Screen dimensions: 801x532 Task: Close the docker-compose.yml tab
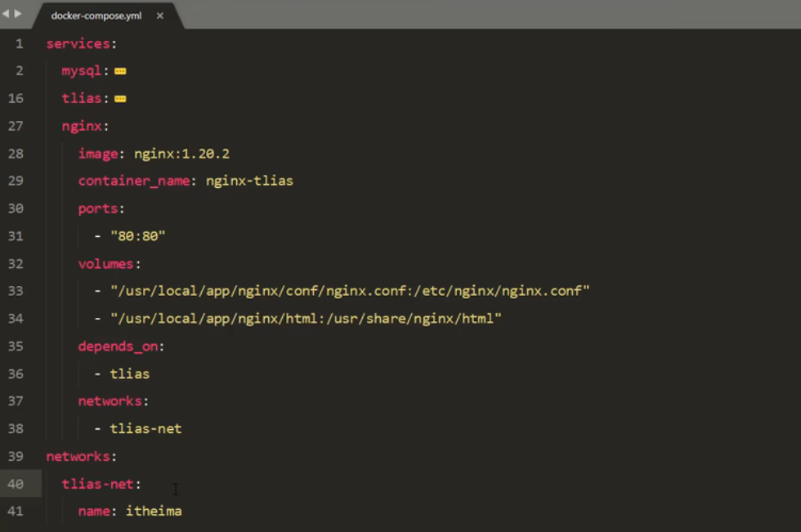coord(160,16)
